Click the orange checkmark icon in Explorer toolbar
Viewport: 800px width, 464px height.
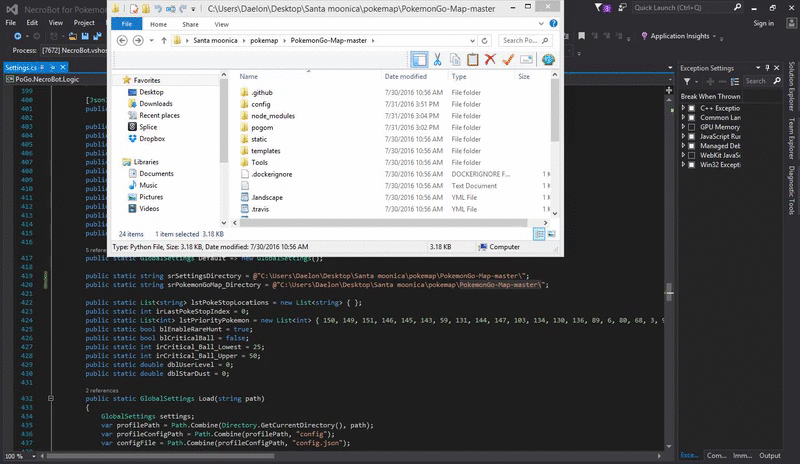[508, 60]
